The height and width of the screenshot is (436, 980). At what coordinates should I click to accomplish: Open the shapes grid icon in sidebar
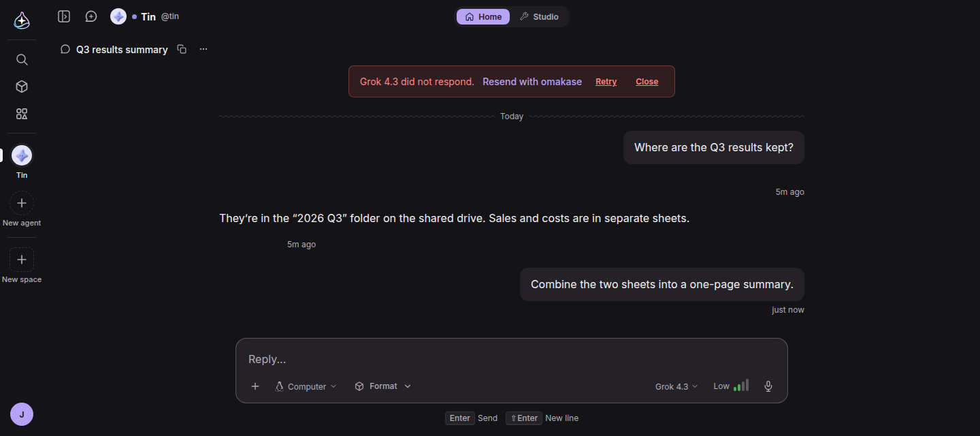click(22, 114)
